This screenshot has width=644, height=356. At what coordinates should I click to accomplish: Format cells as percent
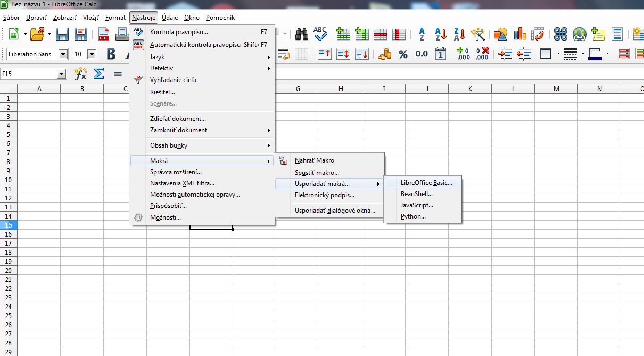(403, 54)
